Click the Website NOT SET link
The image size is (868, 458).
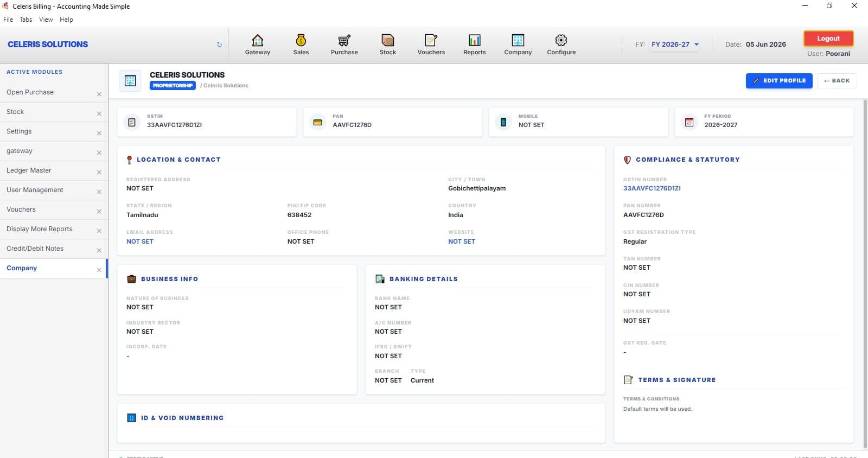click(x=462, y=241)
